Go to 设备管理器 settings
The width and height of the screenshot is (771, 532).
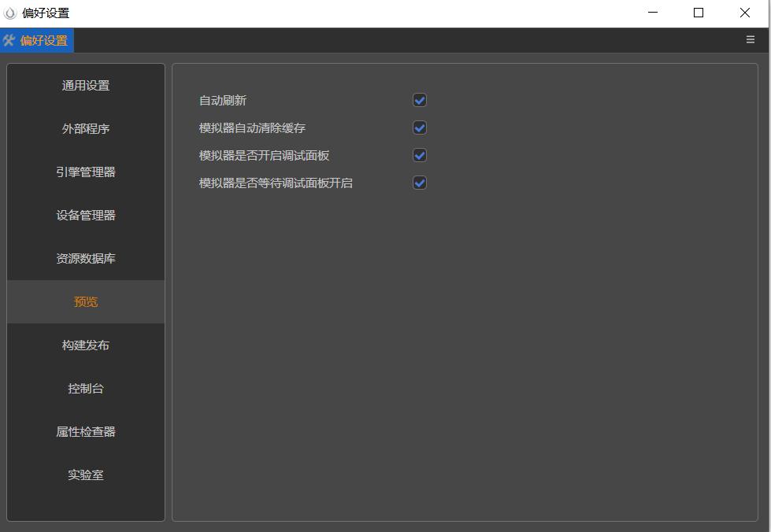(85, 215)
